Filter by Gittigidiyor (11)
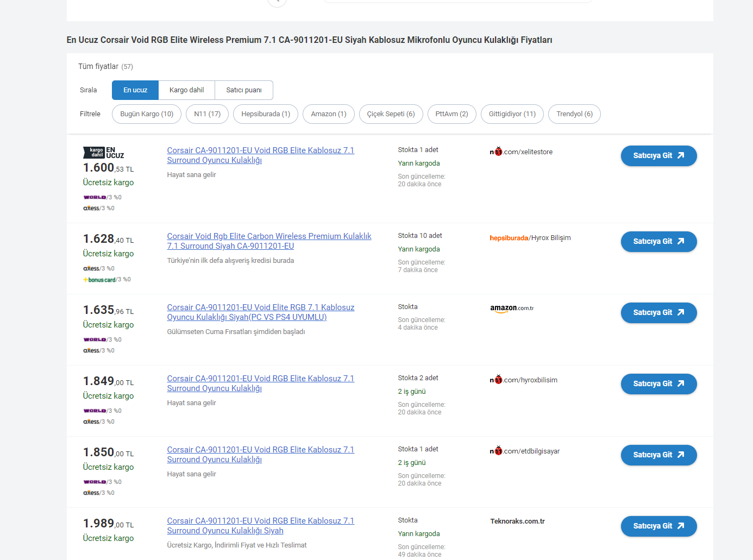753x560 pixels. (512, 114)
